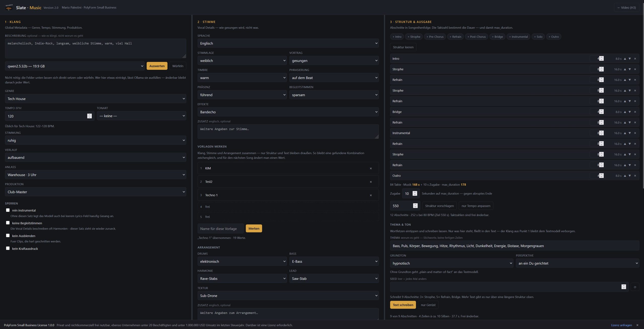Click the nur Gerüst button

428,305
